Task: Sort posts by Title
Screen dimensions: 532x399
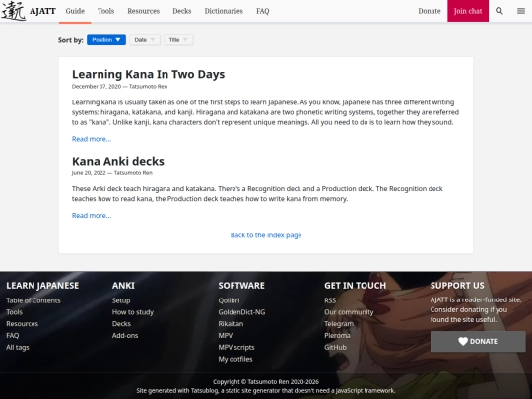Action: 178,40
